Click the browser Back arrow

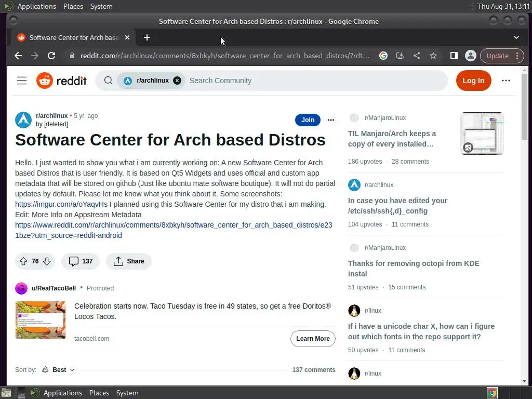pos(18,56)
